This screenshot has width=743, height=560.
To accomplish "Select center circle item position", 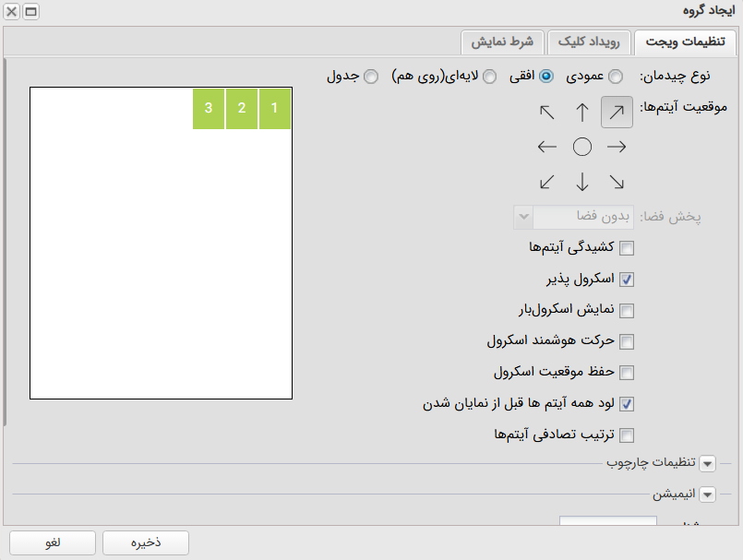I will [581, 147].
